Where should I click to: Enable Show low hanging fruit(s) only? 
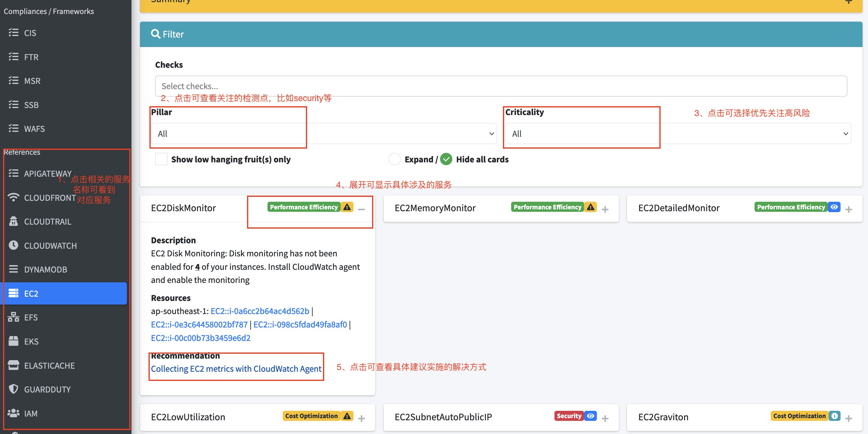coord(161,159)
